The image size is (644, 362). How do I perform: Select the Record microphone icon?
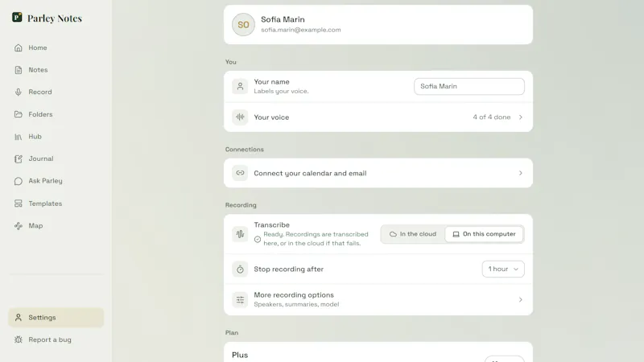pyautogui.click(x=18, y=92)
